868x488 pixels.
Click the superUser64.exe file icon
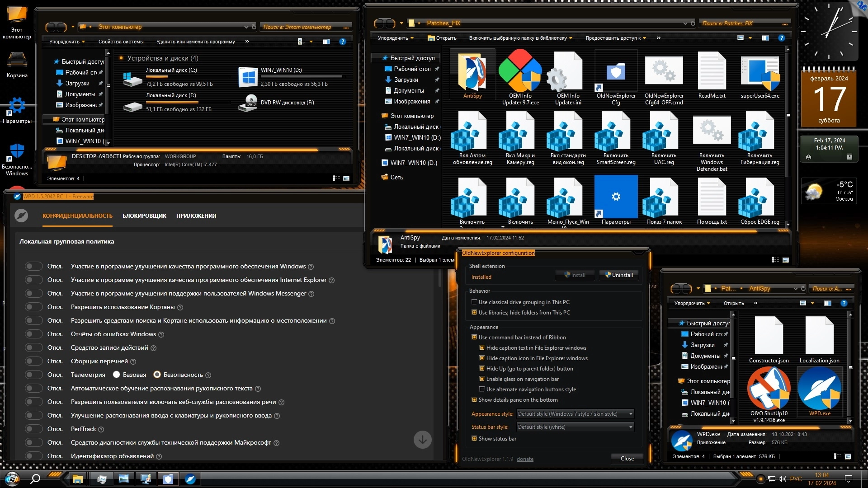(x=759, y=72)
